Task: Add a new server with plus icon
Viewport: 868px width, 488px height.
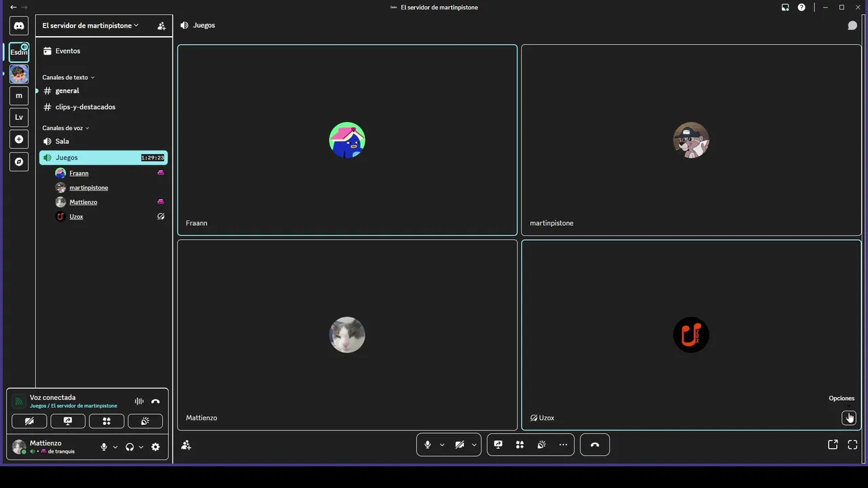Action: pos(19,139)
